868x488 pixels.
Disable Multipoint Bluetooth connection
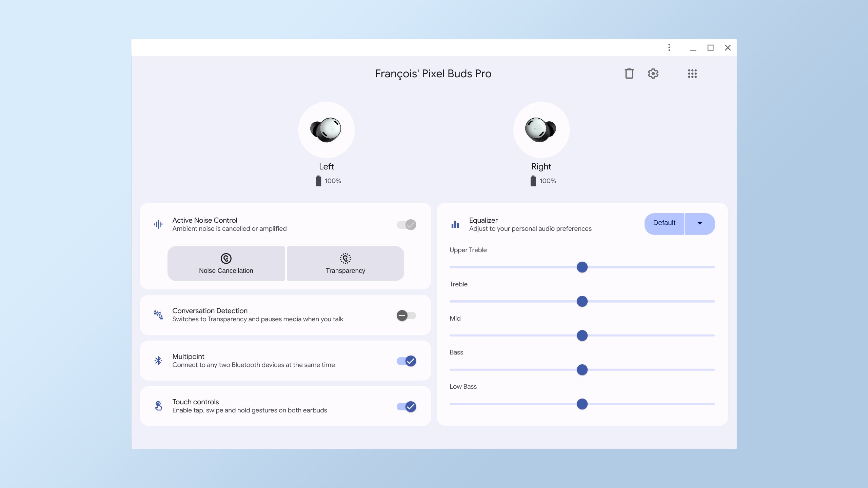(406, 361)
